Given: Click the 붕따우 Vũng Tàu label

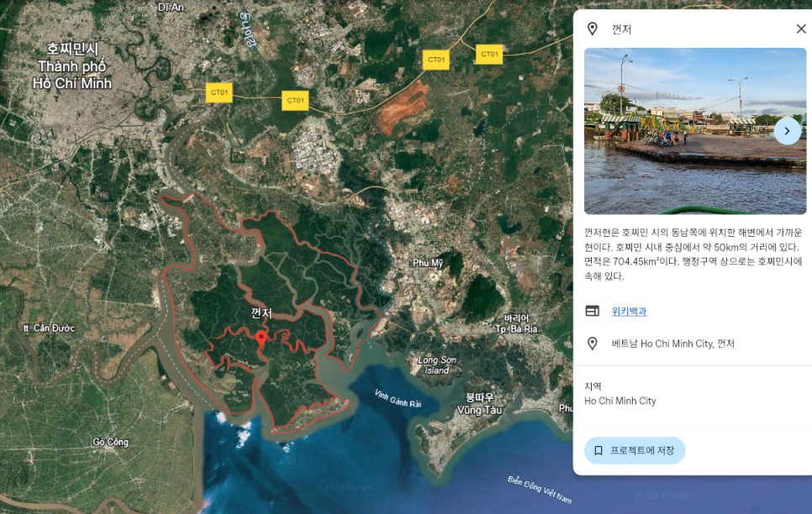Looking at the screenshot, I should click(x=479, y=404).
